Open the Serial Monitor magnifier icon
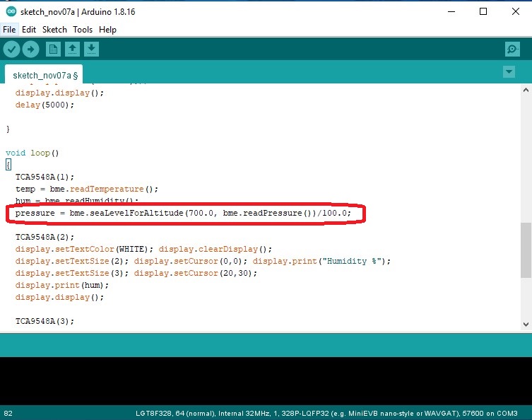This screenshot has height=420, width=532. tap(512, 49)
